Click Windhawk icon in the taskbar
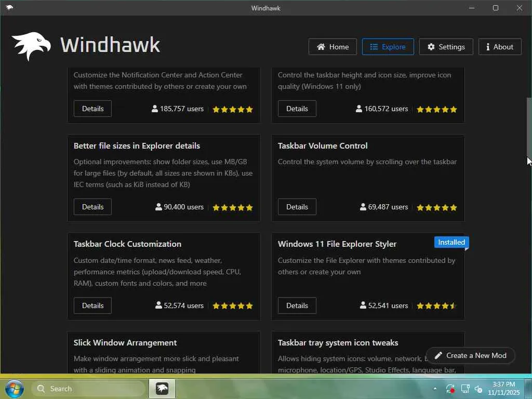The image size is (532, 399). click(162, 389)
